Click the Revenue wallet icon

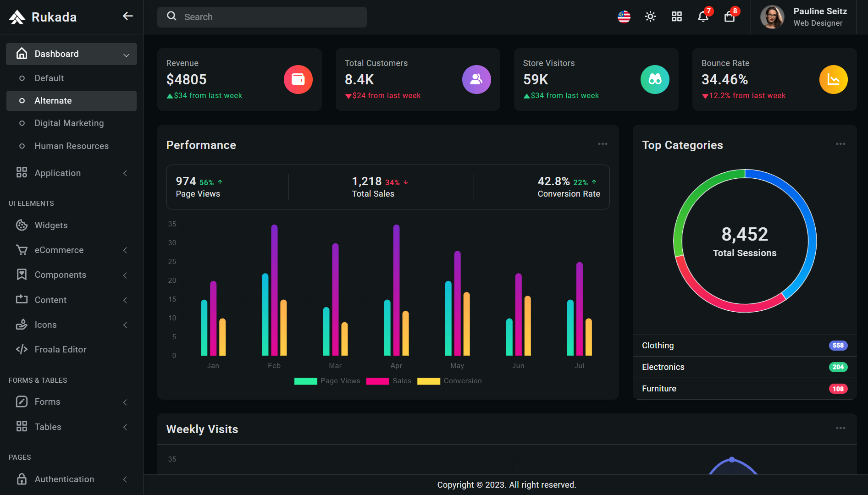298,79
